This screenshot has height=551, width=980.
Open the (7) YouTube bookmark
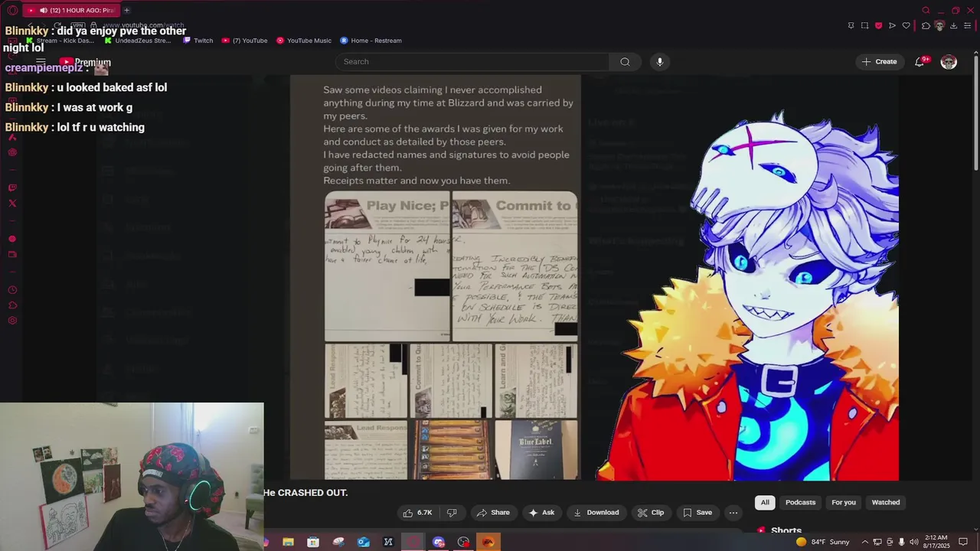click(244, 41)
